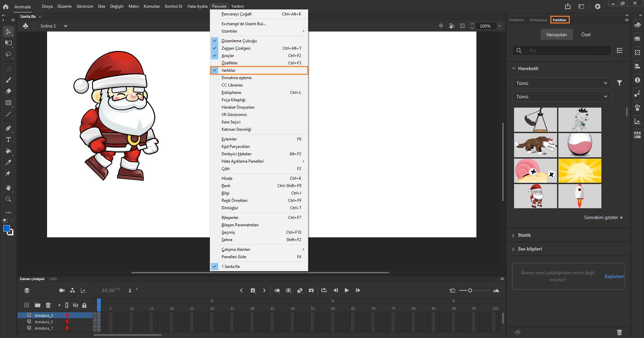This screenshot has height=338, width=644.
Task: Pick the Line tool
Action: [x=8, y=114]
